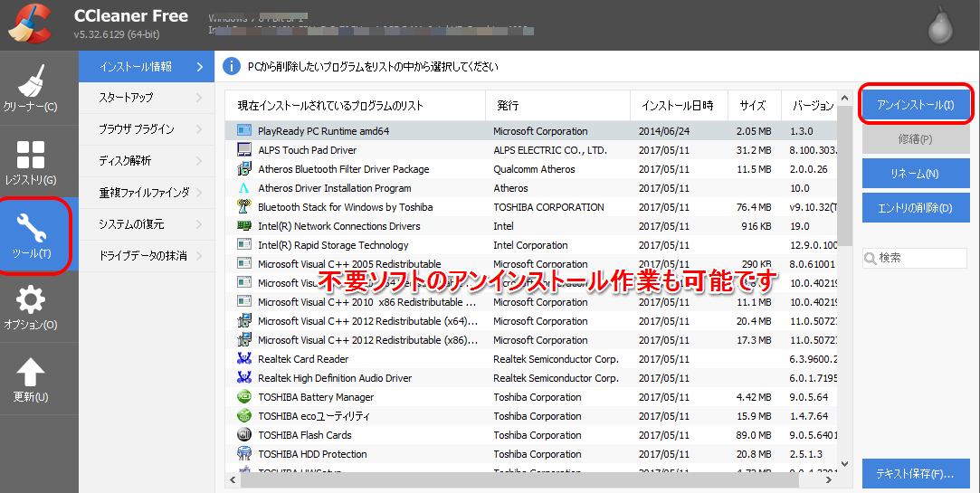Switch to the システムの復元 tab
The height and width of the screenshot is (493, 980).
pyautogui.click(x=147, y=224)
